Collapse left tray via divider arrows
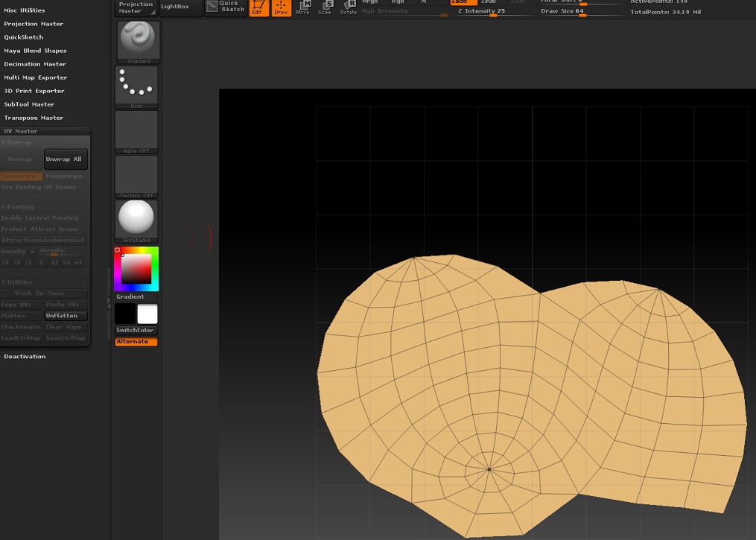This screenshot has width=756, height=540. pos(109,303)
